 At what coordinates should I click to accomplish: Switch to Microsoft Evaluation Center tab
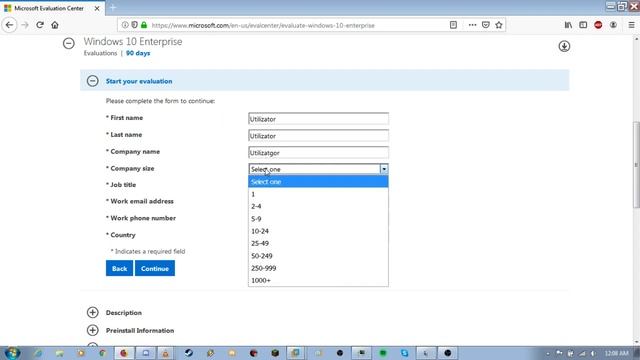click(53, 8)
